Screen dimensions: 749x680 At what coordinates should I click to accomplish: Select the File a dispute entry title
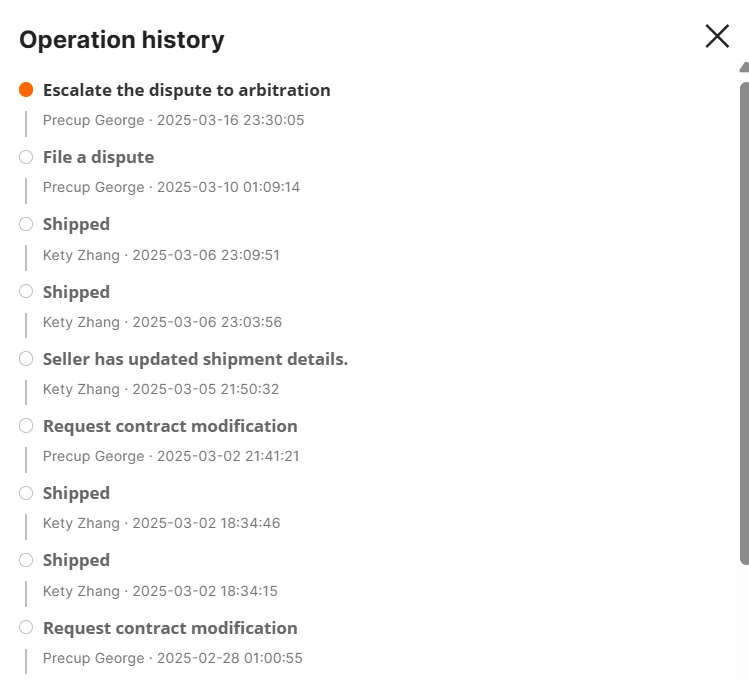coord(98,157)
